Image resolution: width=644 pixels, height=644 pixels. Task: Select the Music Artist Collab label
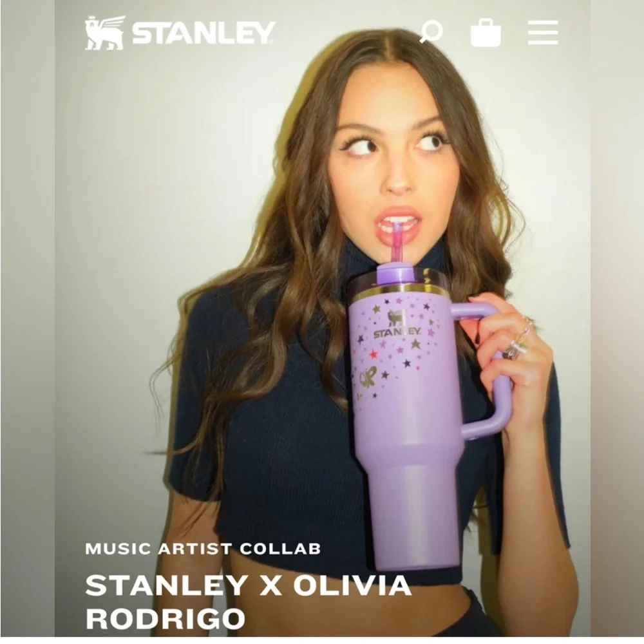pyautogui.click(x=203, y=549)
